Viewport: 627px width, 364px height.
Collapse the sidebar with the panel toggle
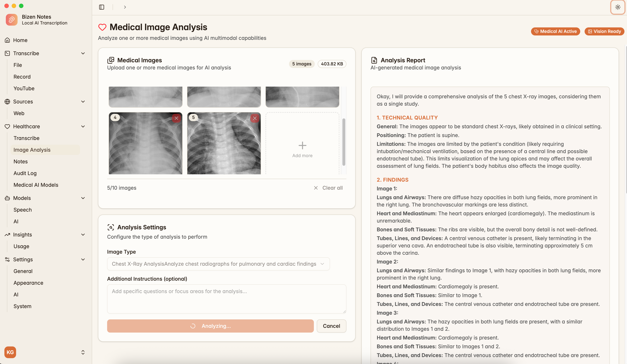tap(101, 7)
